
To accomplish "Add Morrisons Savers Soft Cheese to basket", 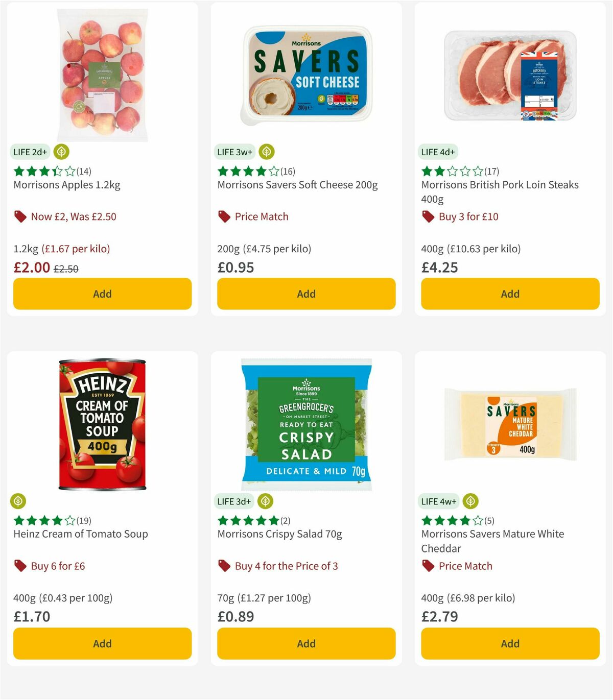I will (x=305, y=294).
